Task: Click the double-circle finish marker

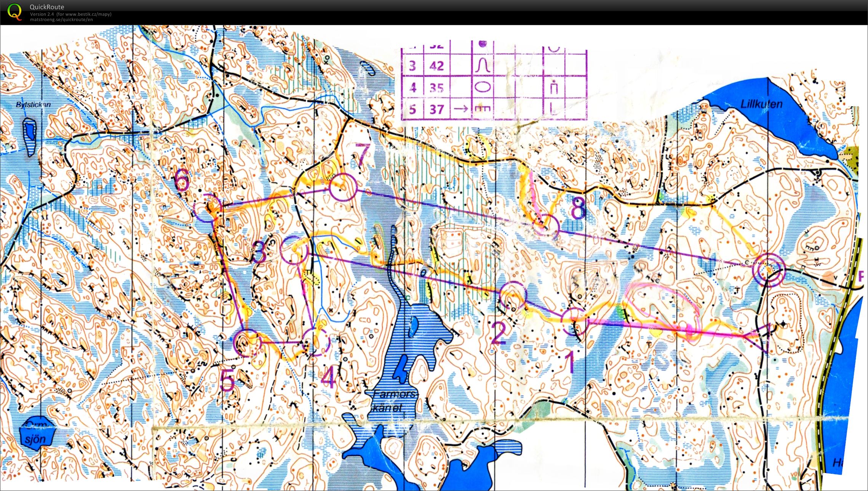Action: click(x=769, y=270)
